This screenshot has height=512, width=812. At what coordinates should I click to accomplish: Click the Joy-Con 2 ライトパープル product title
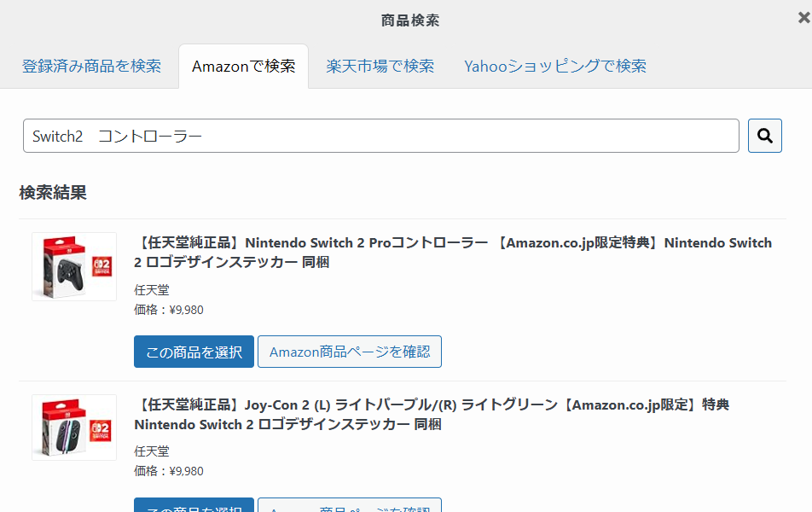point(431,414)
